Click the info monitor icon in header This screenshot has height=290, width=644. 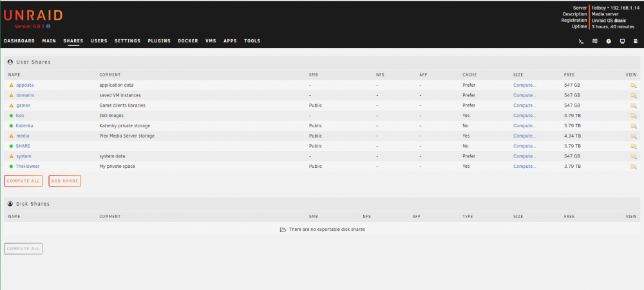point(622,41)
